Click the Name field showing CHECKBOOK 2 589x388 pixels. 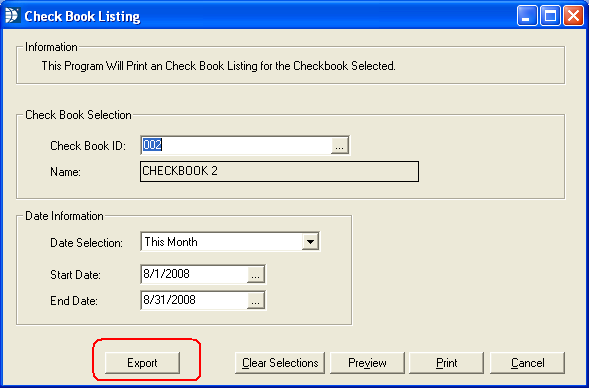coord(279,172)
